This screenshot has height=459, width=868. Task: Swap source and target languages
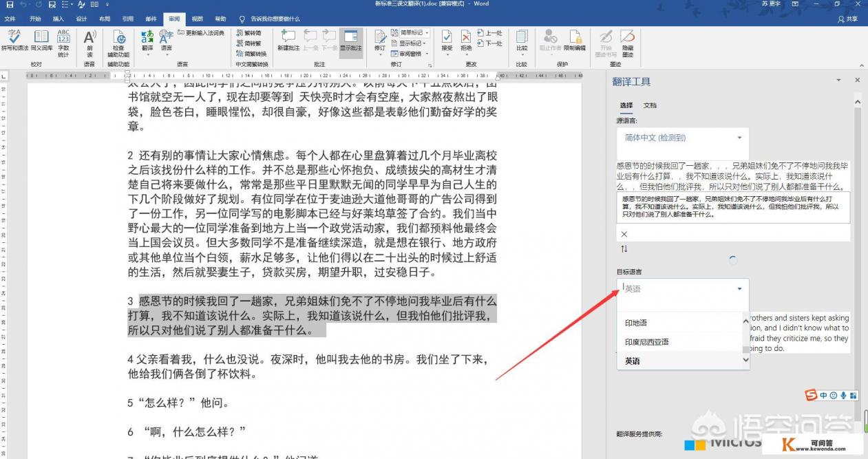click(x=624, y=248)
